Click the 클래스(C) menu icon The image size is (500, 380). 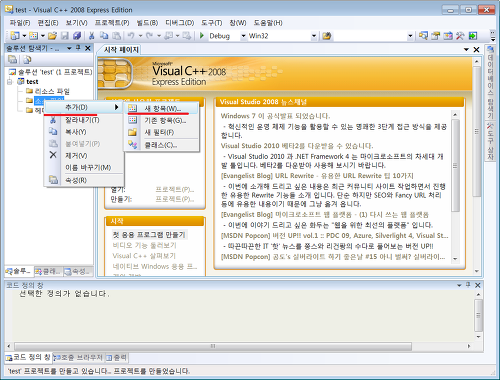coord(133,145)
